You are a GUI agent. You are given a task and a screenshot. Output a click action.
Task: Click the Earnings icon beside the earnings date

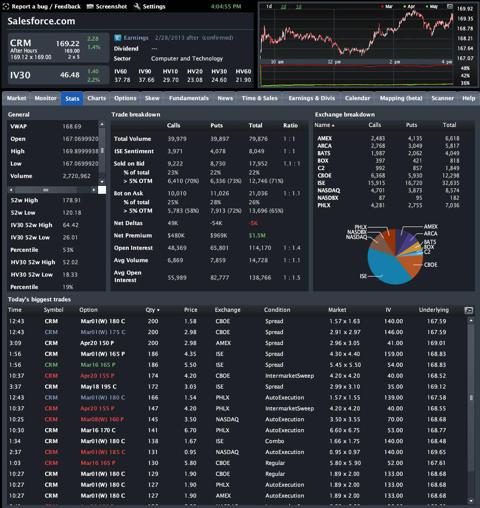click(x=117, y=38)
